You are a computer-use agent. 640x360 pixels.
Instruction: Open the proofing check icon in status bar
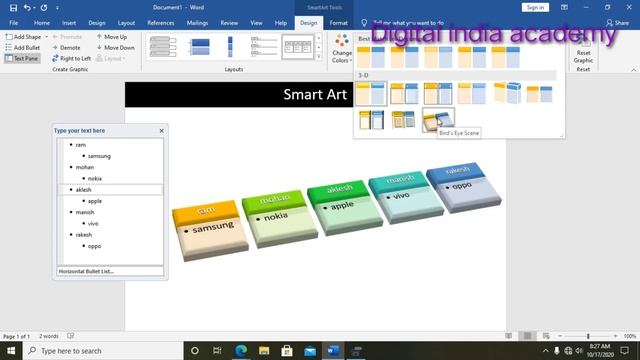coord(71,336)
